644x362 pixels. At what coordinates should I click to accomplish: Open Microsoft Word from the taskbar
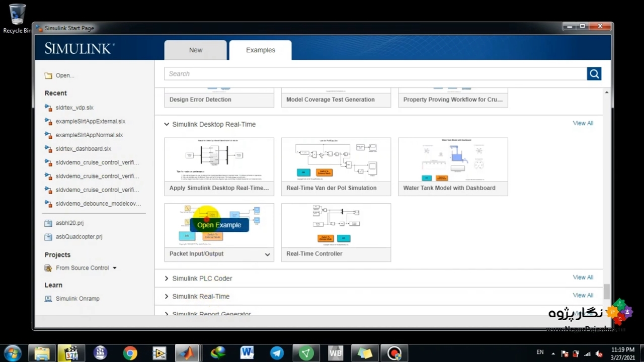coord(247,353)
